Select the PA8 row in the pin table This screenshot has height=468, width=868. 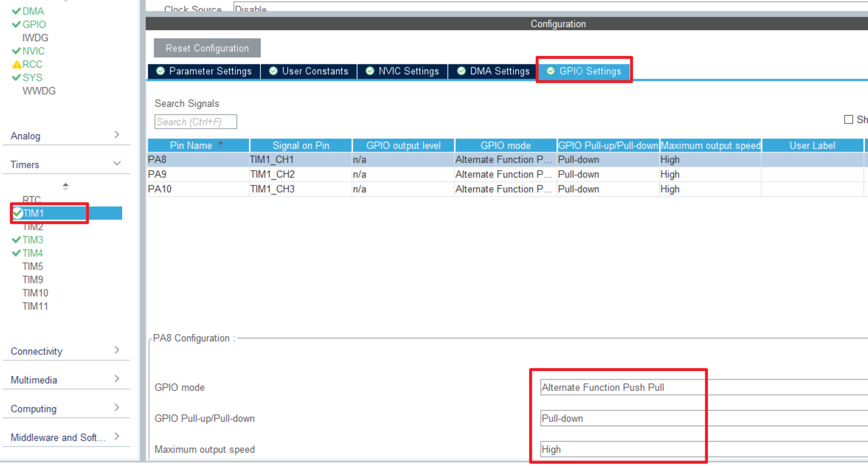click(507, 159)
